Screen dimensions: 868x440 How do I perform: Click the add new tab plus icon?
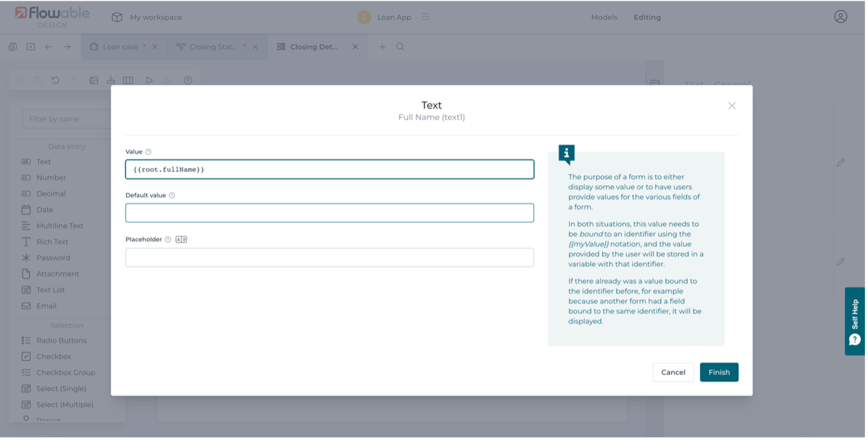(382, 47)
